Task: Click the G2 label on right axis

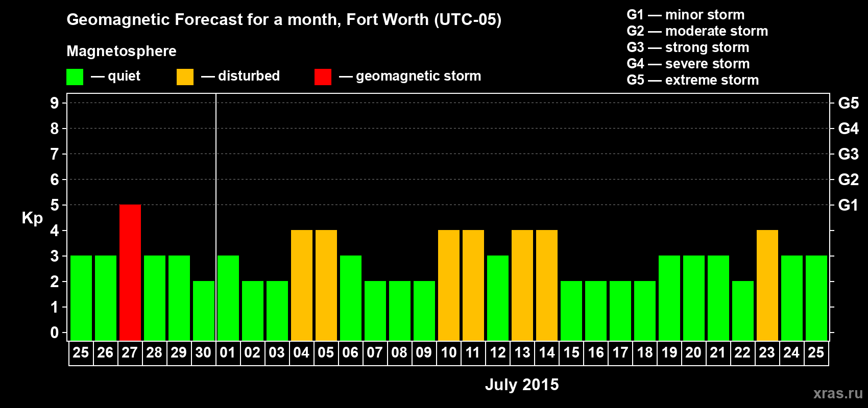Action: click(849, 180)
